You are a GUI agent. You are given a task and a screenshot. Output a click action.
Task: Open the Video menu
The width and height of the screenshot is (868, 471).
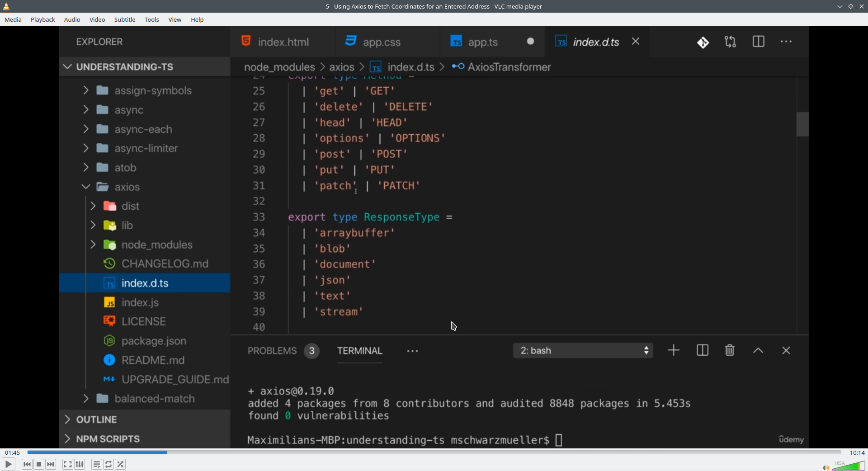[97, 19]
